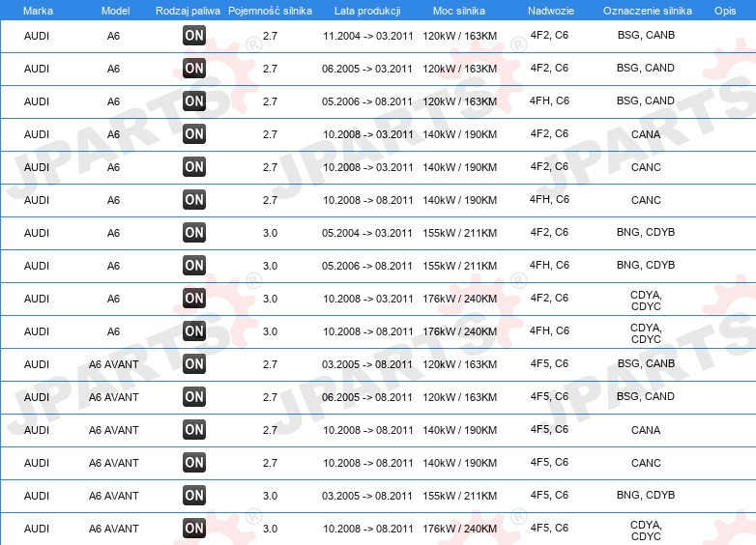Screen dimensions: 756x545
Task: Click ON fuel icon for 06.2005 -> 03.2011 row
Action: pos(193,68)
